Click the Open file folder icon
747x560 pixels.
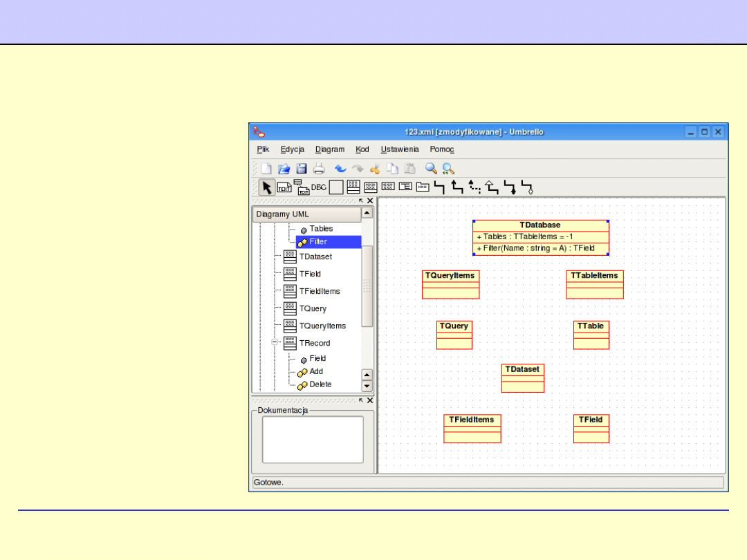pos(284,168)
